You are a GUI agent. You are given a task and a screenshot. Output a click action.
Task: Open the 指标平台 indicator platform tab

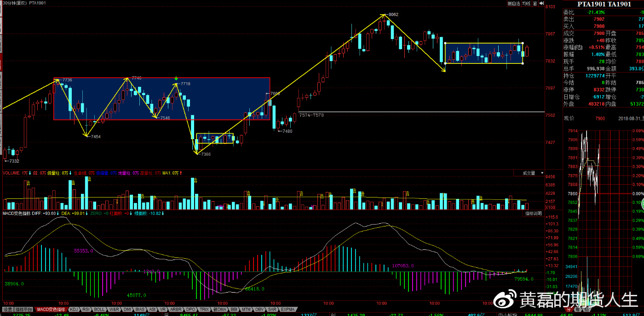point(24,309)
